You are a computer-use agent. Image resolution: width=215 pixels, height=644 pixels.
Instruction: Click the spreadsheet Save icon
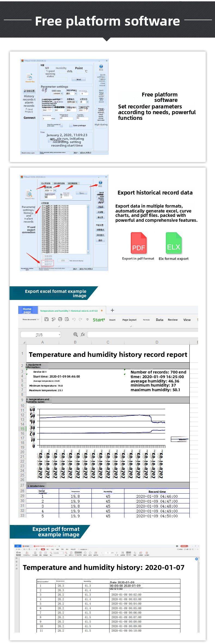click(47, 319)
